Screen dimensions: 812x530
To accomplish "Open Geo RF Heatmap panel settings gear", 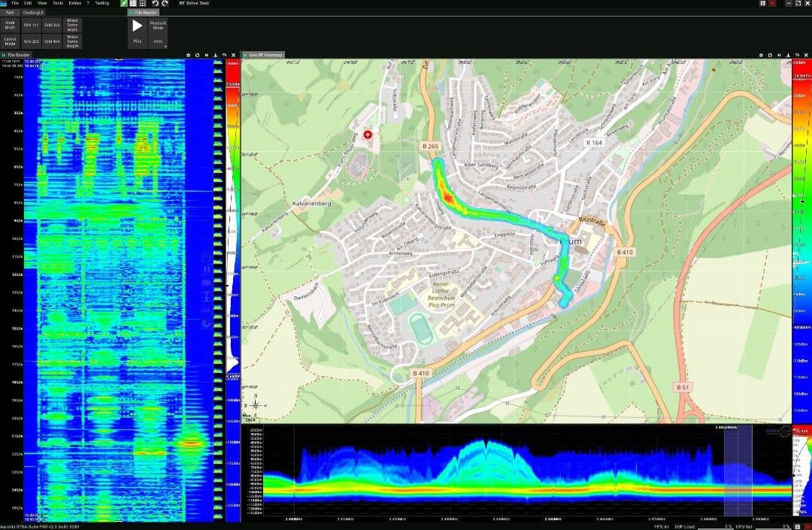I will 761,55.
